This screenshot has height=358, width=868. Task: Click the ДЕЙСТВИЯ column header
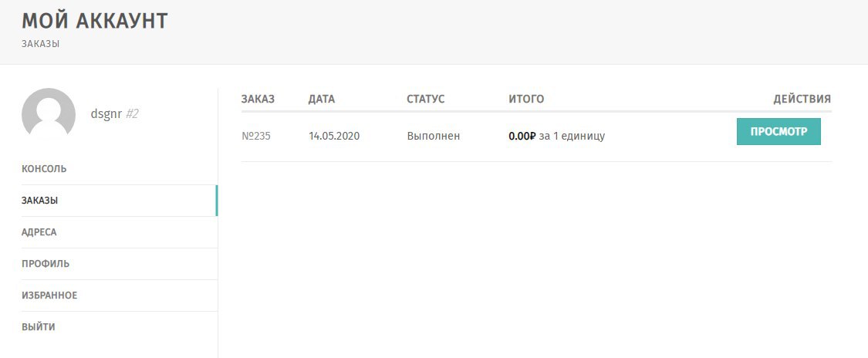pyautogui.click(x=802, y=99)
